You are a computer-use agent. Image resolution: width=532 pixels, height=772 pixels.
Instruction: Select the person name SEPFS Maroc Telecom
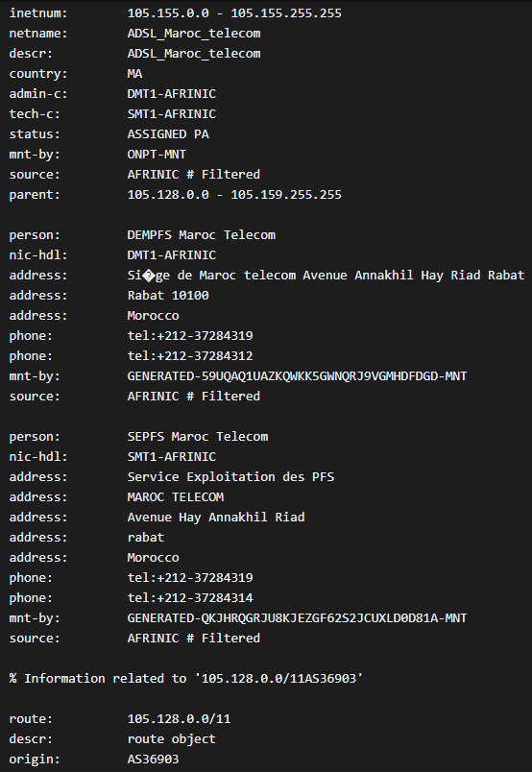[198, 437]
